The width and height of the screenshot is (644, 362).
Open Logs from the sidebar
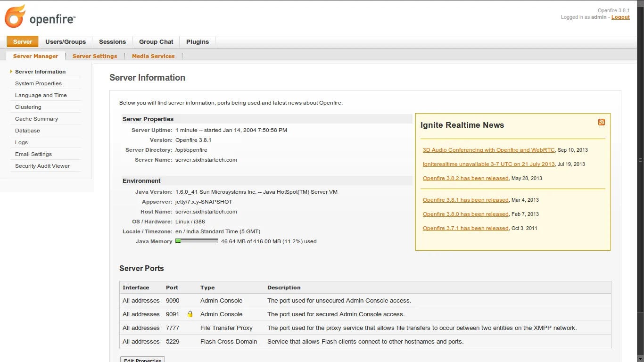coord(21,142)
